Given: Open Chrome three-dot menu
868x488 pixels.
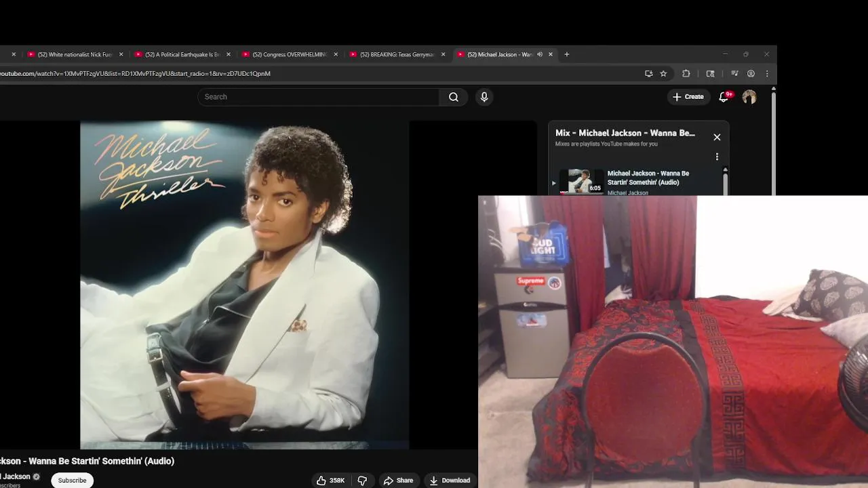Looking at the screenshot, I should pos(767,73).
